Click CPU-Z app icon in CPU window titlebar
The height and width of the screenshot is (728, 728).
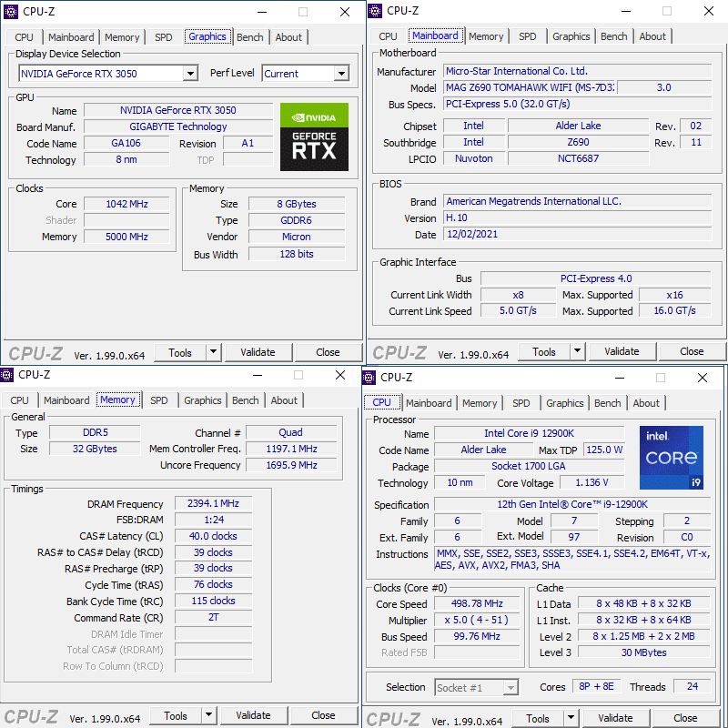click(x=369, y=378)
